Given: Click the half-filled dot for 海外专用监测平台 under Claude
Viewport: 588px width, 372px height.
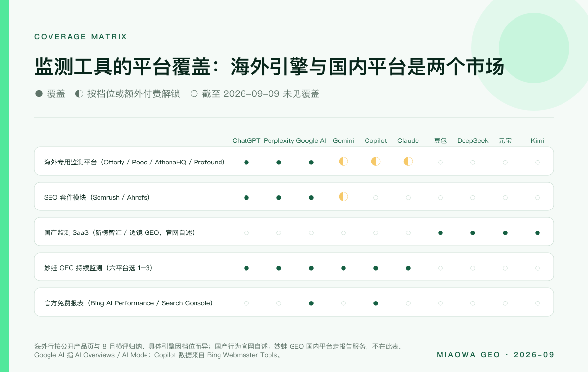Looking at the screenshot, I should 408,162.
